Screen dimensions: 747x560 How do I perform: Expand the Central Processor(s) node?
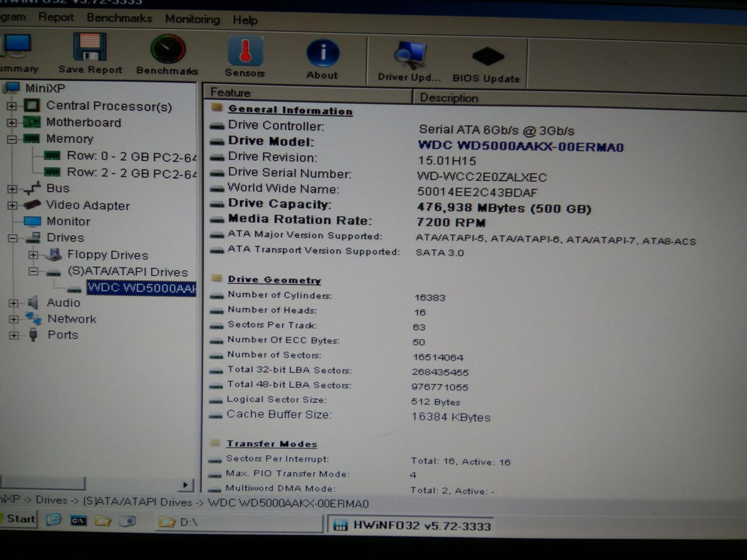tap(12, 106)
